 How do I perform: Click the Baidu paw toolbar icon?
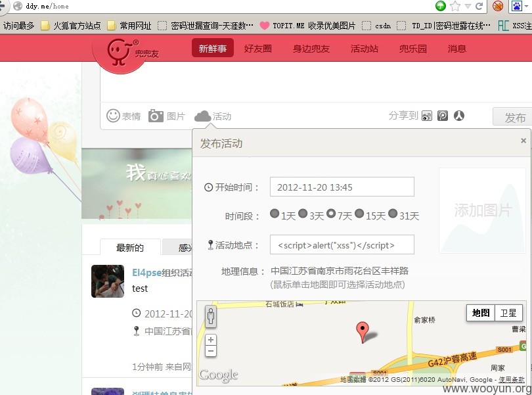[517, 6]
